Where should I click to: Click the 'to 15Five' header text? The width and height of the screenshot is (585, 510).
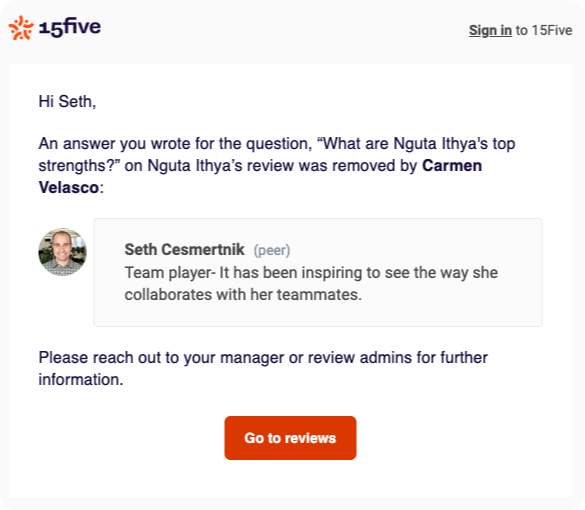[544, 30]
